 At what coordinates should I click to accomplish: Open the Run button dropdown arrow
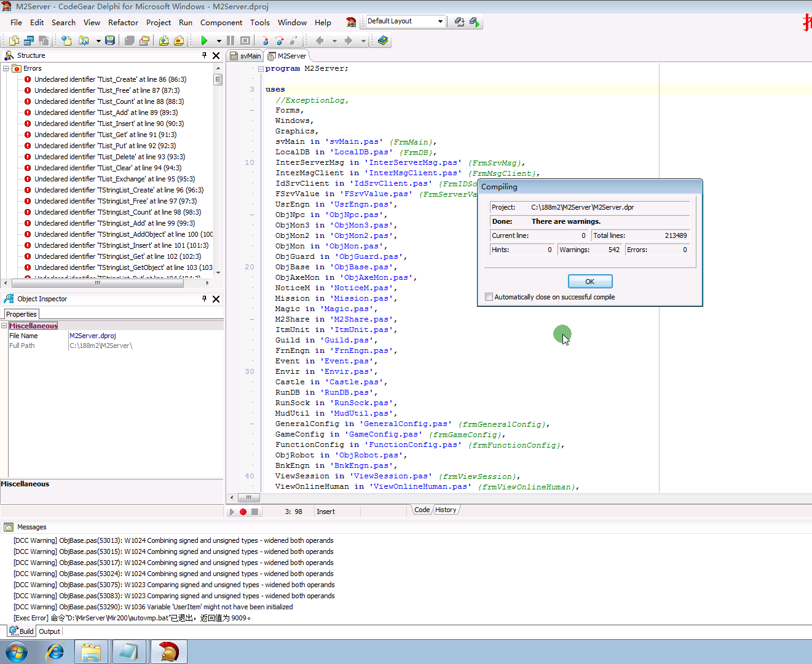[x=219, y=41]
